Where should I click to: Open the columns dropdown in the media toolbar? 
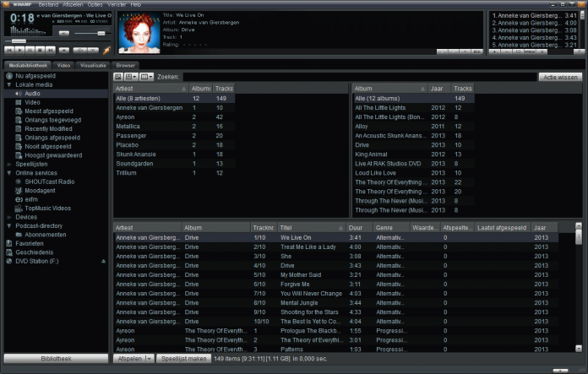(x=147, y=77)
